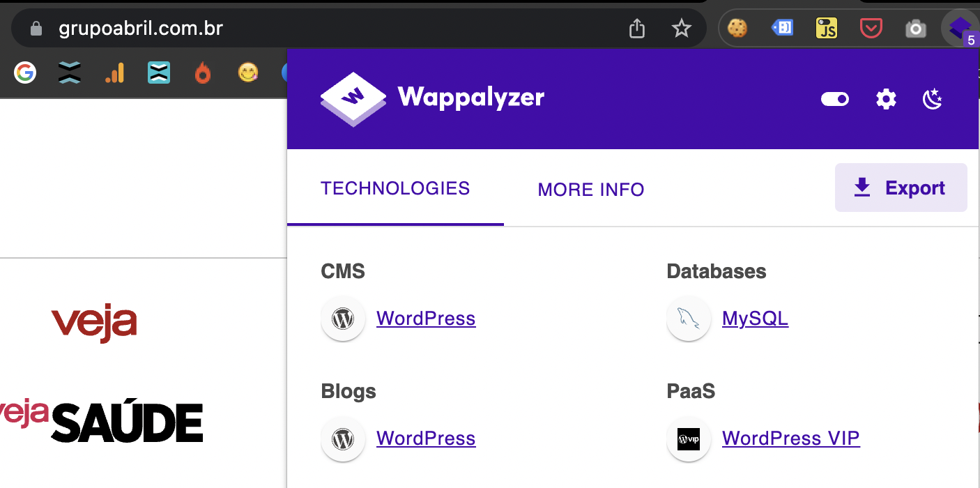
Task: Click the emoji face bookmark
Action: tap(248, 73)
